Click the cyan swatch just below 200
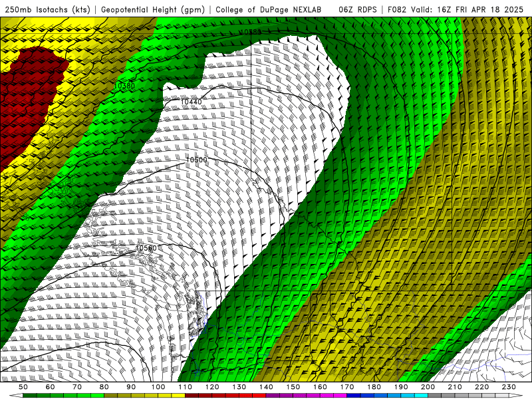The height and width of the screenshot is (399, 532). 421,396
